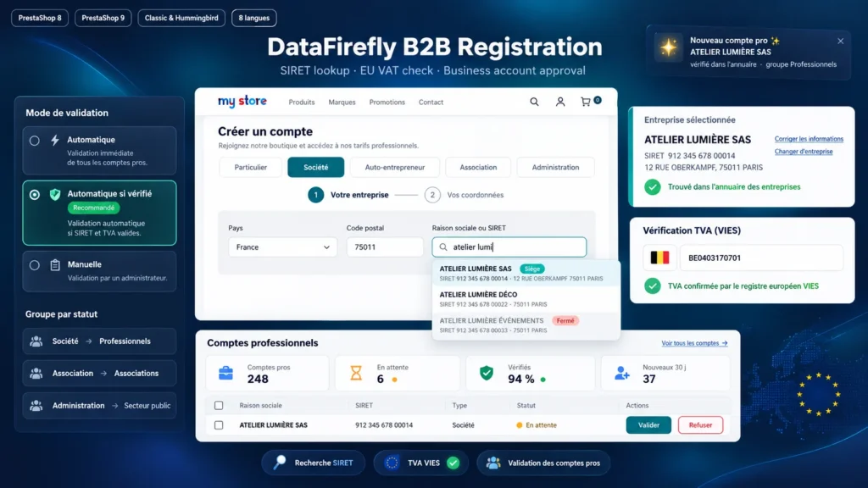Select the Société account tab
Image resolution: width=868 pixels, height=488 pixels.
coord(315,167)
